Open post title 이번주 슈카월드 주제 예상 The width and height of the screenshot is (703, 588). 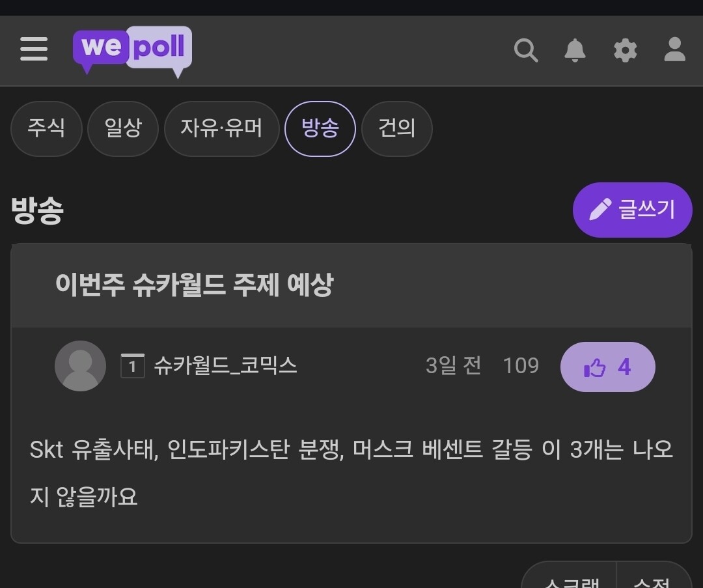pyautogui.click(x=194, y=285)
